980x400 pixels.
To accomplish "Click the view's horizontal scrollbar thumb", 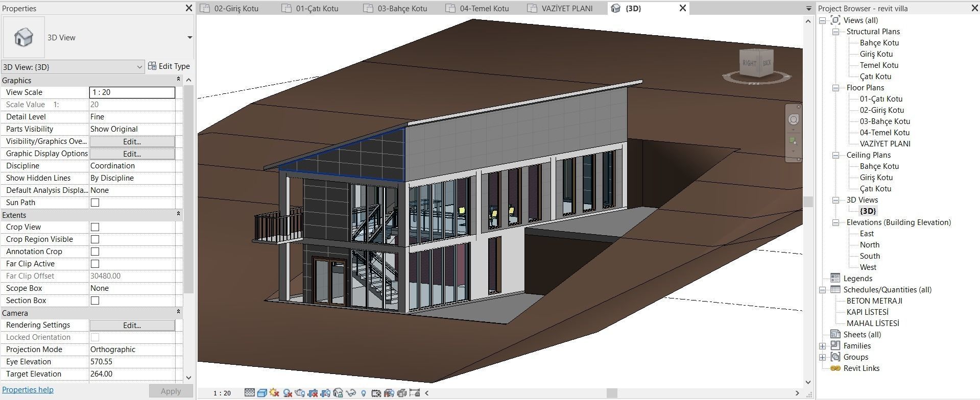I will (612, 393).
